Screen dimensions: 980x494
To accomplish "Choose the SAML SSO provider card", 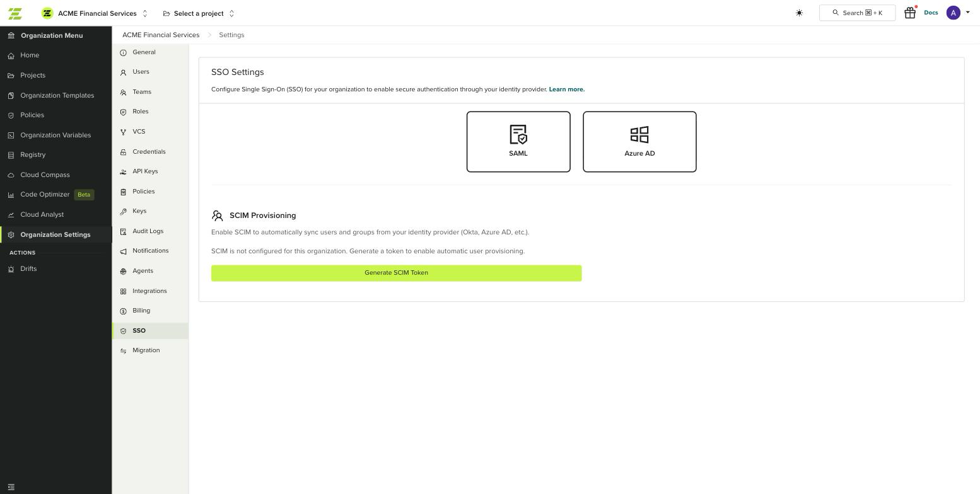I will (x=518, y=142).
